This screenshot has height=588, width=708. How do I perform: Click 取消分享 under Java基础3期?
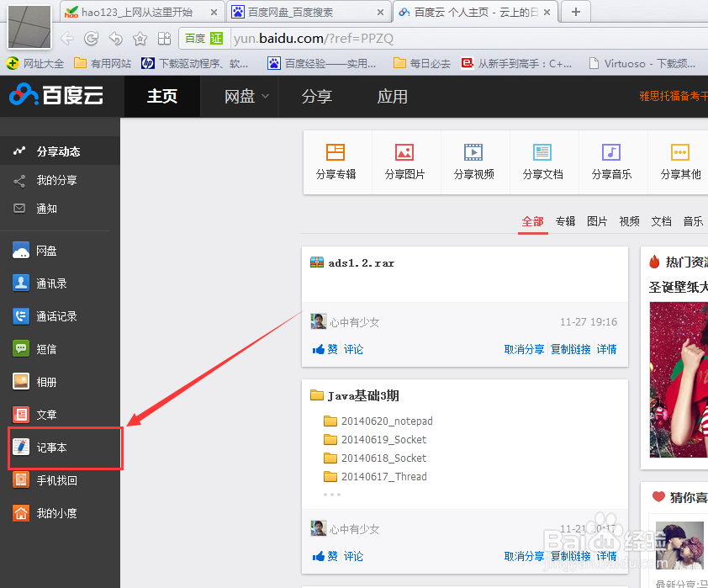pos(524,556)
